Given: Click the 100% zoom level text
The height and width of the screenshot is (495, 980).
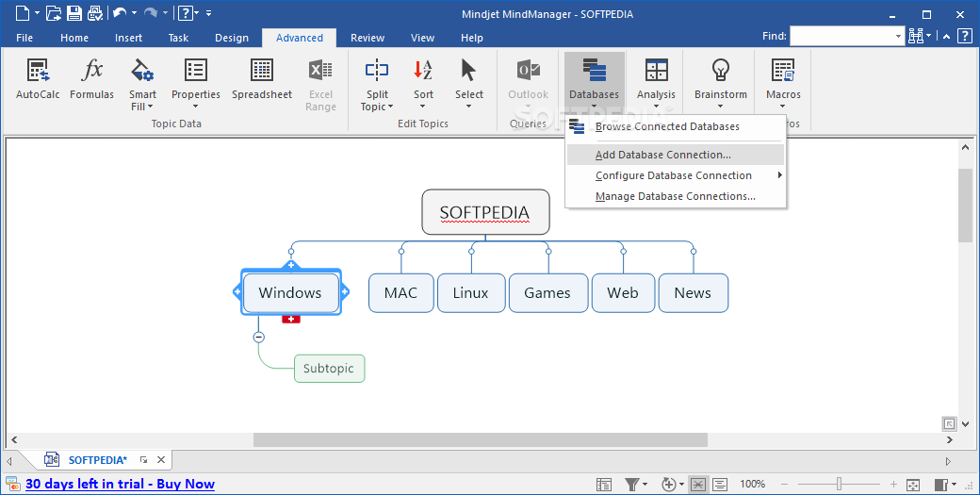Looking at the screenshot, I should (753, 485).
